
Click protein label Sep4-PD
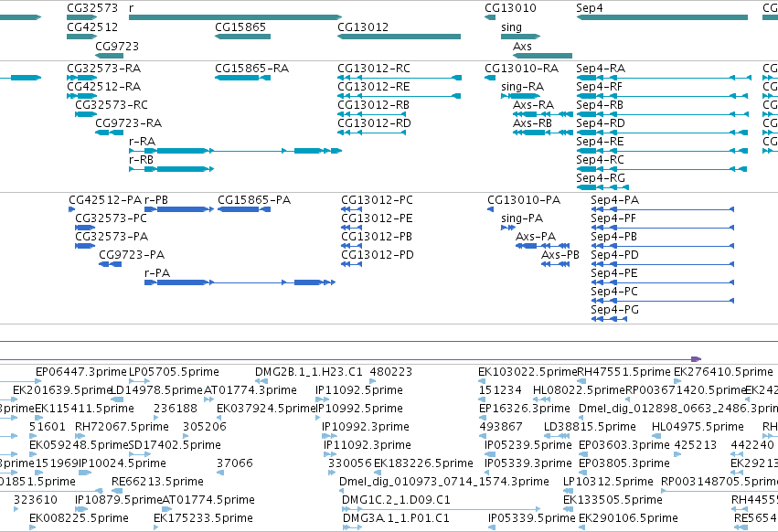pyautogui.click(x=614, y=255)
